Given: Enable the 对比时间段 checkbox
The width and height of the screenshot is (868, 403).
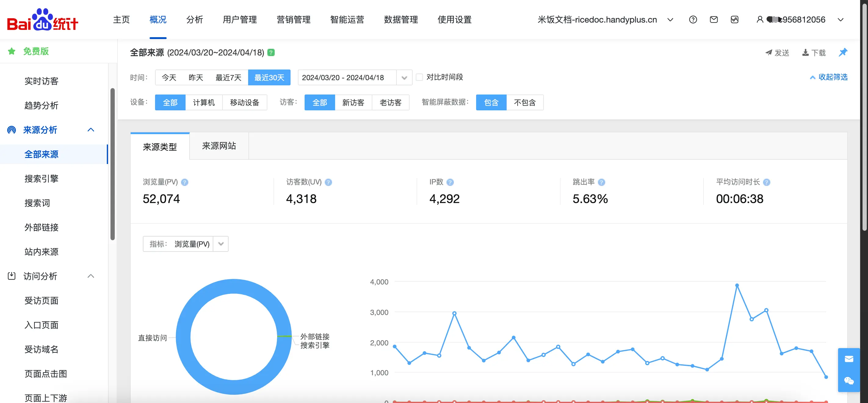Looking at the screenshot, I should (x=419, y=77).
